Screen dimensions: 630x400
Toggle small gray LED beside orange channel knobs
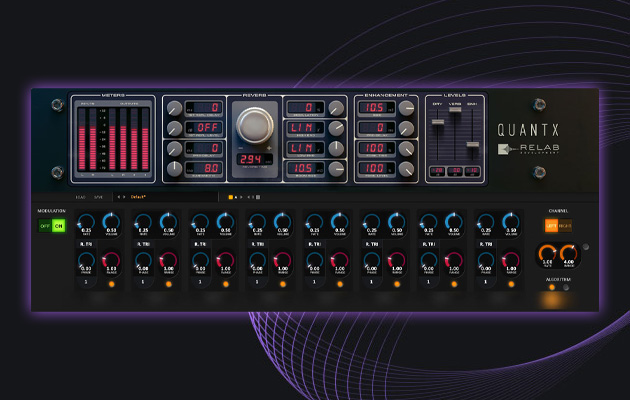pos(585,247)
